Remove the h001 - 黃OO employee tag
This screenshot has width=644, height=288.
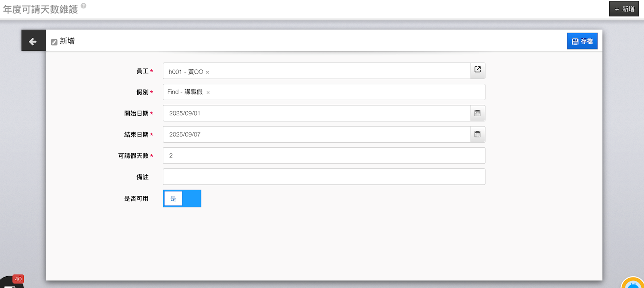[207, 73]
